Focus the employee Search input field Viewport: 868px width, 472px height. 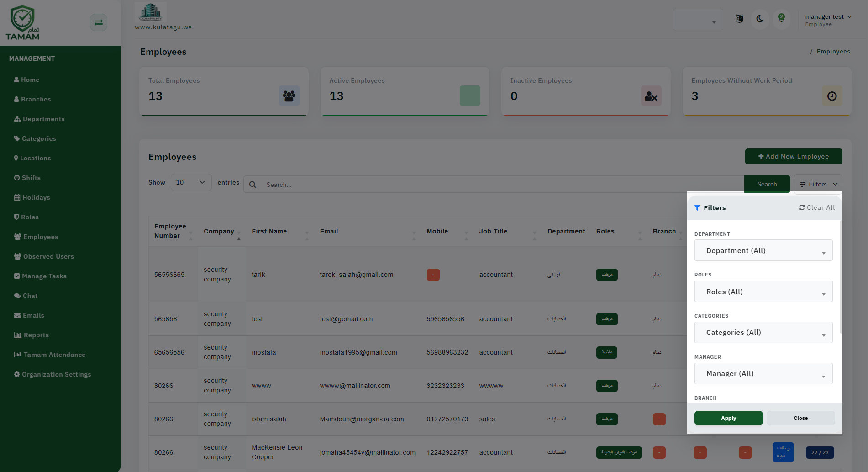(502, 185)
